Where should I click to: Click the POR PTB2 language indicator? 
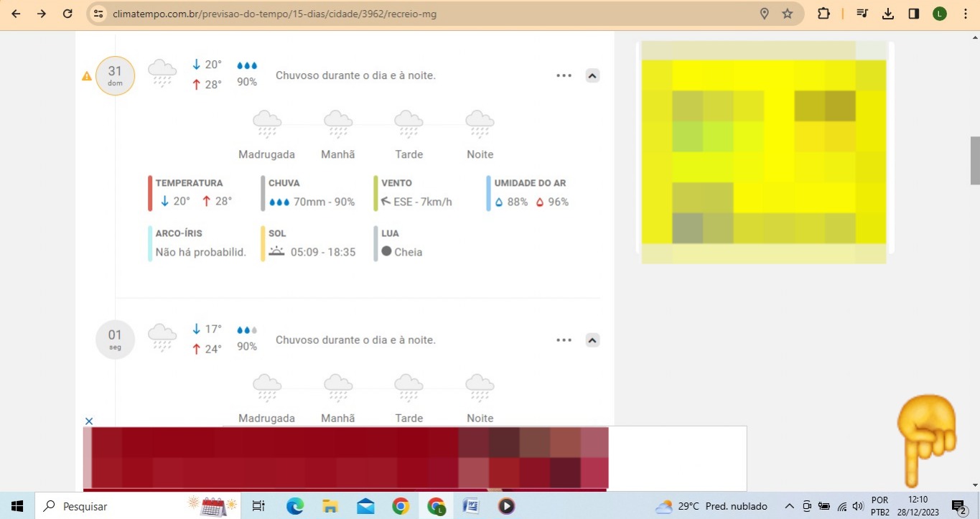[x=879, y=506]
